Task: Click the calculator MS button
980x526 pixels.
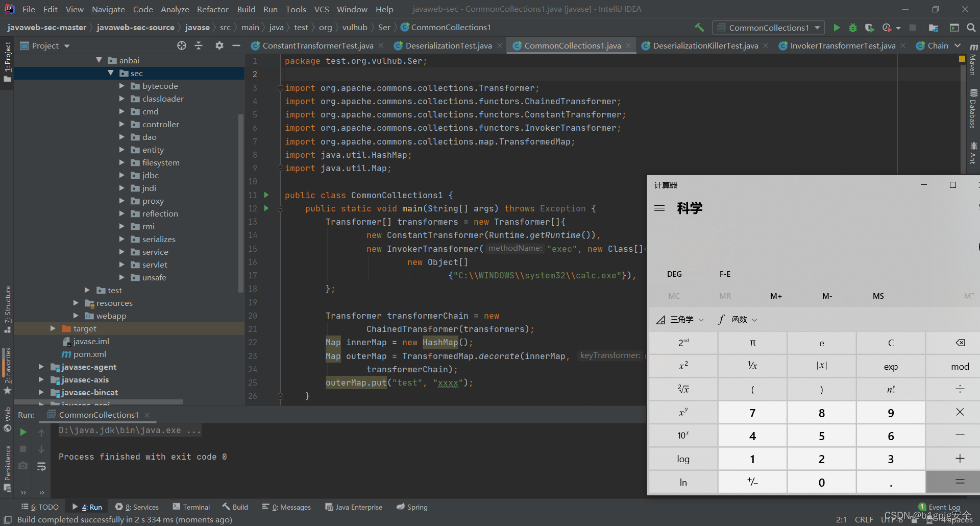Action: coord(878,296)
